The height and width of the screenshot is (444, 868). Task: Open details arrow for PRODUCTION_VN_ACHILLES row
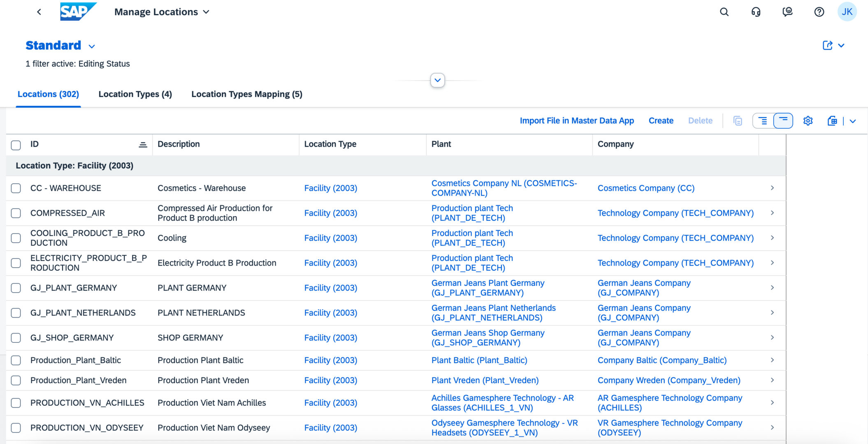pyautogui.click(x=772, y=402)
